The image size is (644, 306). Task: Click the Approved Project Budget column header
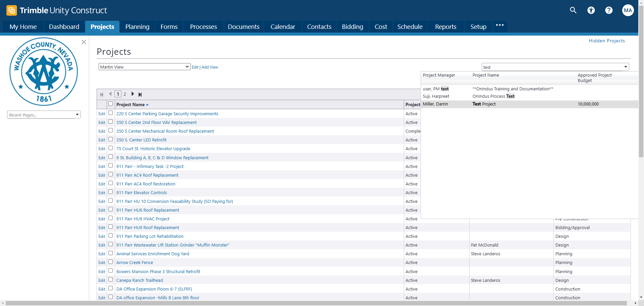(595, 78)
